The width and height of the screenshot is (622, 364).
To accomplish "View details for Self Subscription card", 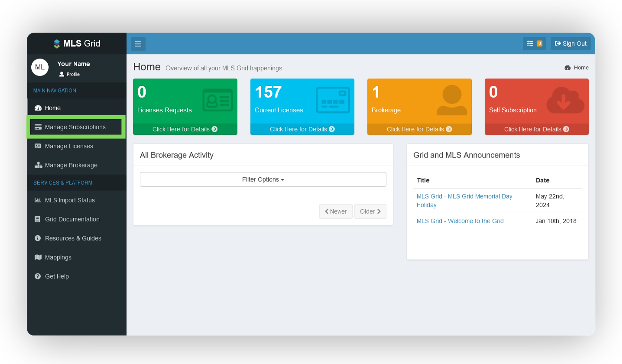I will 536,129.
